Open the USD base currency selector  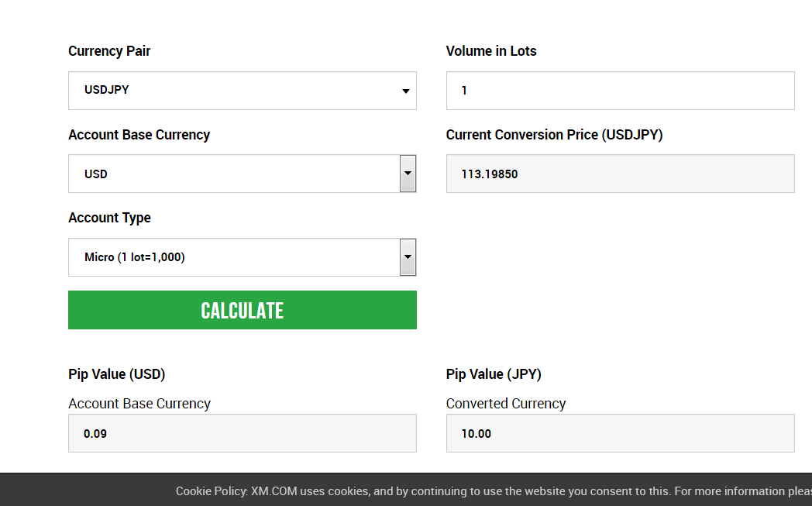pyautogui.click(x=232, y=174)
